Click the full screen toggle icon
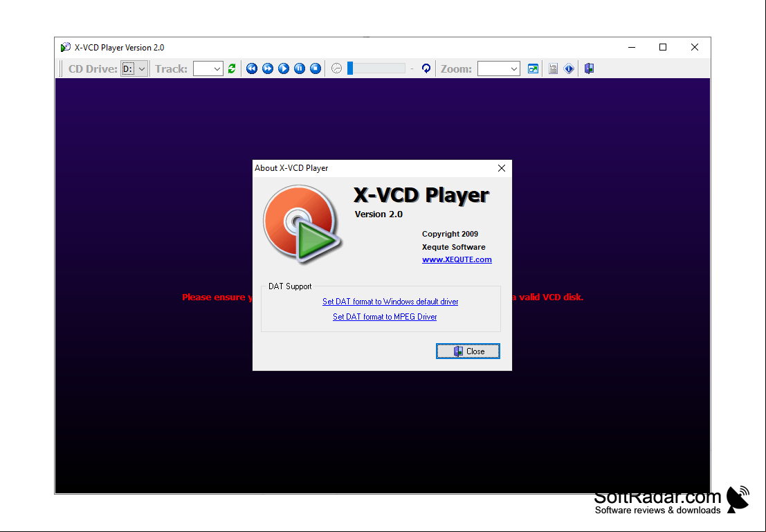Image resolution: width=766 pixels, height=532 pixels. 533,69
